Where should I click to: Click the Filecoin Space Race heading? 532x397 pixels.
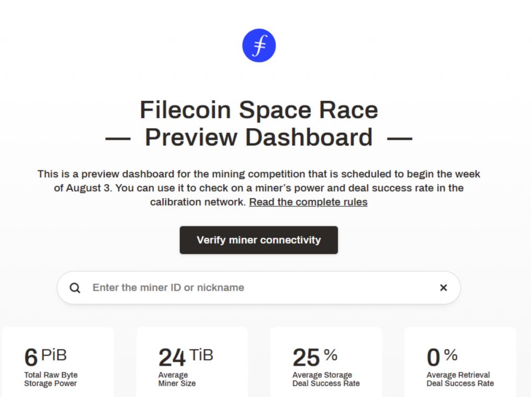click(258, 110)
